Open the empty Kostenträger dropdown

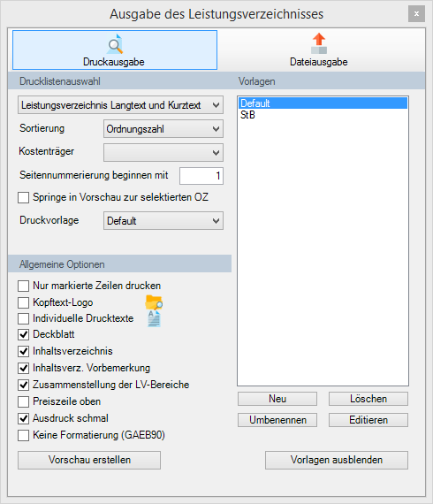click(x=163, y=152)
